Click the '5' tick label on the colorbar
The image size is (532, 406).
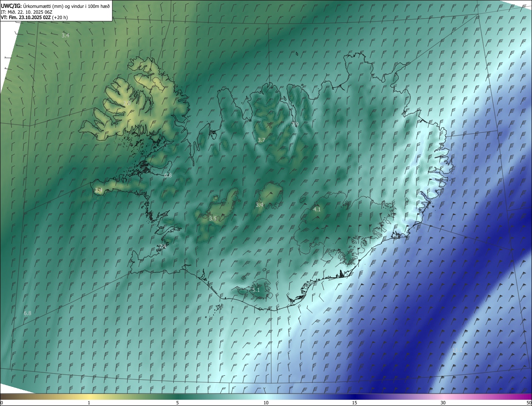pyautogui.click(x=177, y=403)
